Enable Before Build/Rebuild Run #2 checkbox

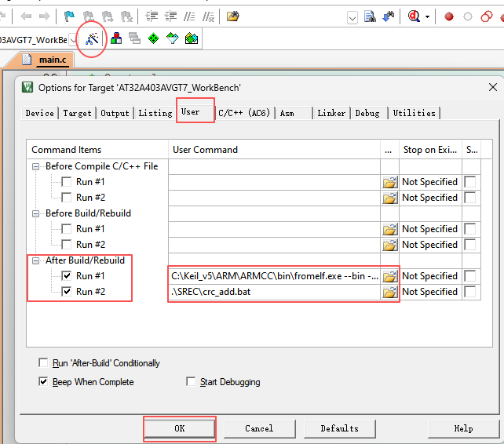(x=67, y=245)
